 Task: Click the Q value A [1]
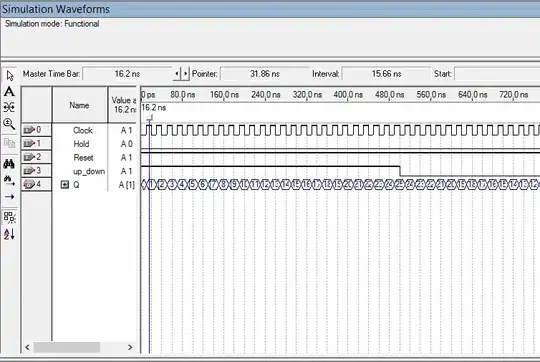126,185
